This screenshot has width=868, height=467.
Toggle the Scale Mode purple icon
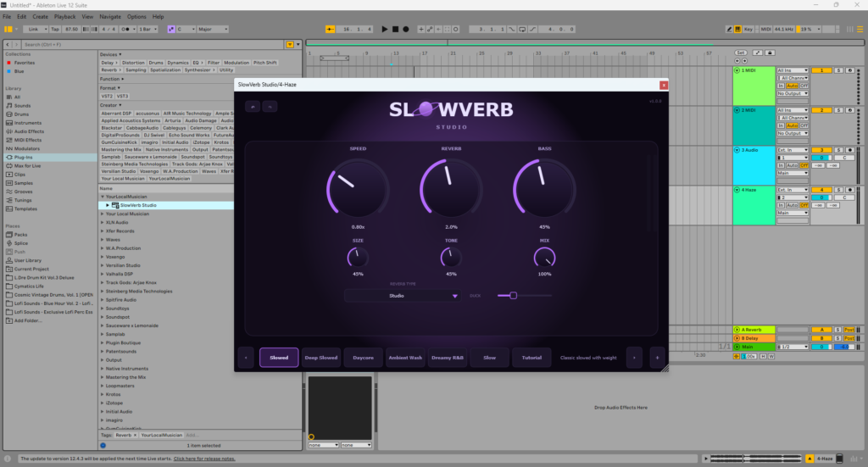171,30
